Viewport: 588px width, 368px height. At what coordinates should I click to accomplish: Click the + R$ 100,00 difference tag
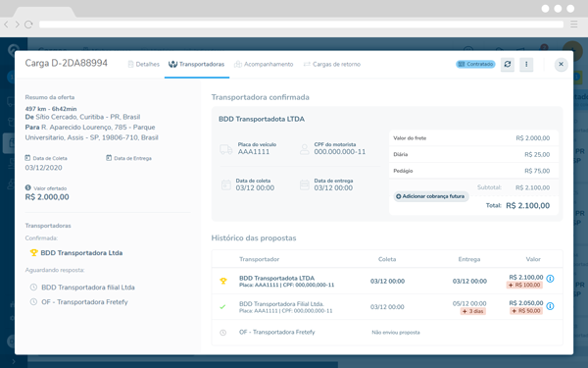[x=524, y=285]
